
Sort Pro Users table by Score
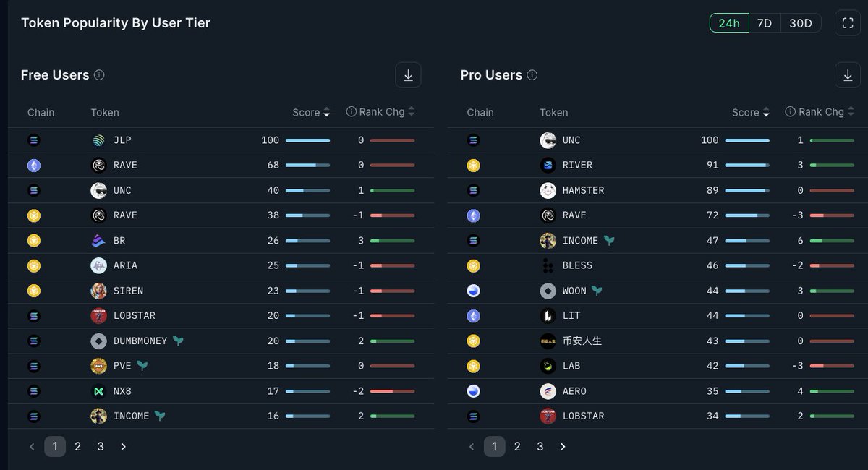pyautogui.click(x=751, y=113)
